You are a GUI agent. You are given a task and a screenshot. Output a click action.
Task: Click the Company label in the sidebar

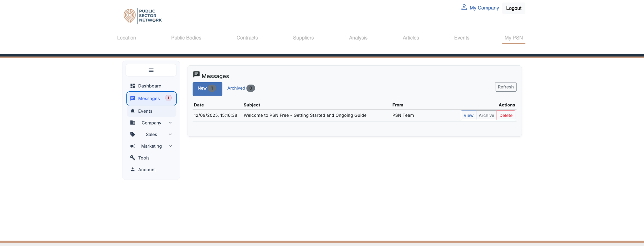tap(151, 123)
